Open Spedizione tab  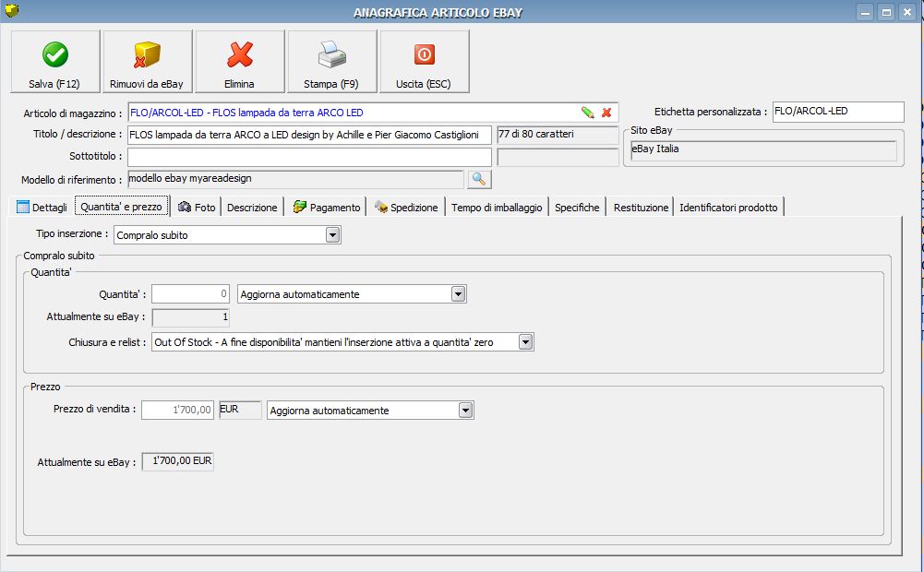(406, 208)
